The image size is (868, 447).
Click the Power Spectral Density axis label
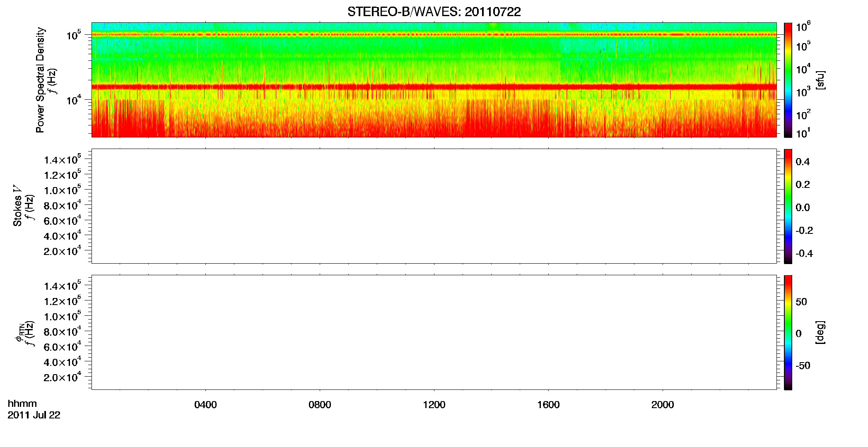pos(40,80)
